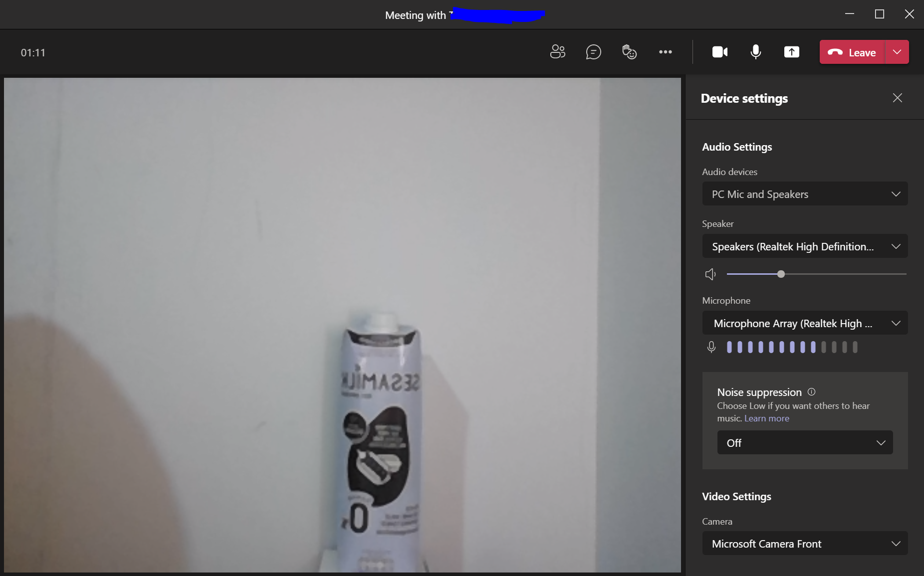
Task: Click the microphone level icon
Action: 711,347
